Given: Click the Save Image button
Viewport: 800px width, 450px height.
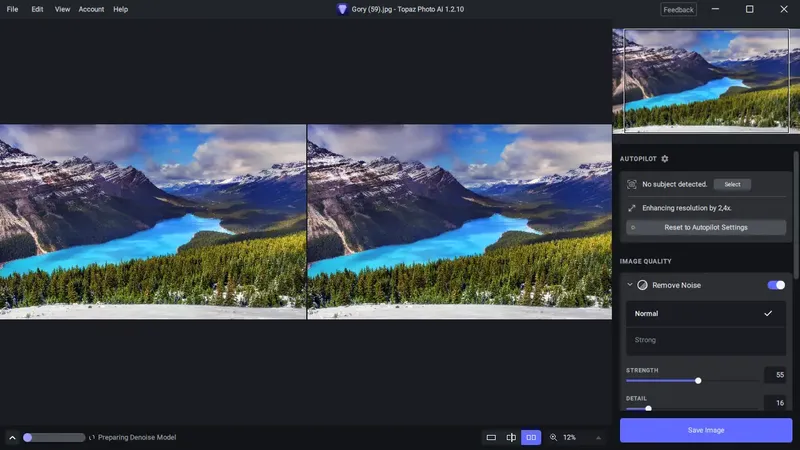Looking at the screenshot, I should [706, 430].
